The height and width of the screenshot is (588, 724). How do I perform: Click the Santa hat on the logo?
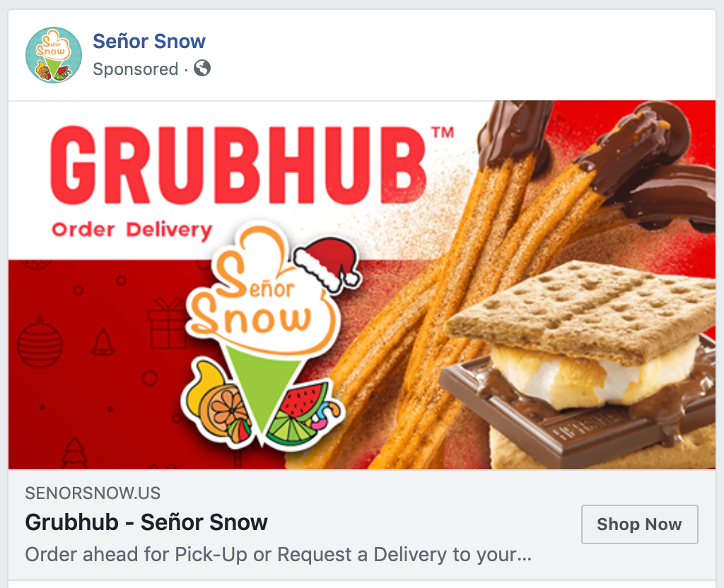tap(328, 264)
